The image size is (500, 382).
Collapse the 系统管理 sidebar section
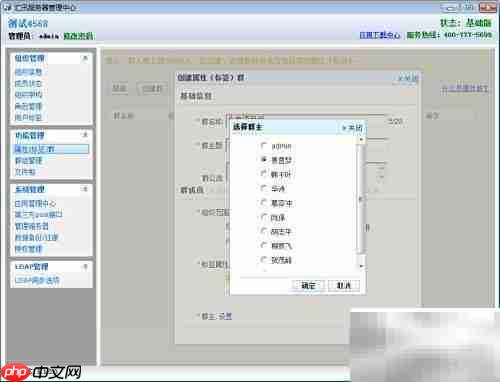pyautogui.click(x=85, y=189)
